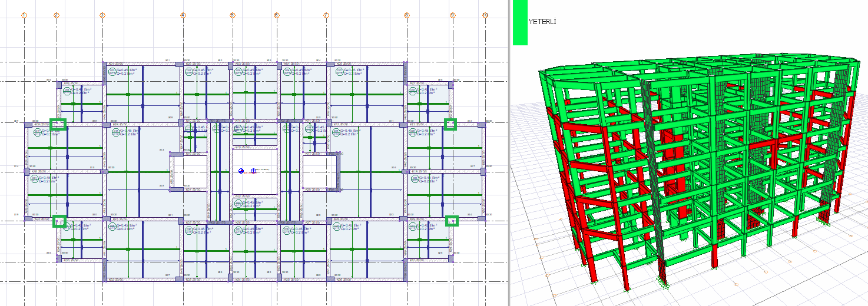868x306 pixels.
Task: Click grid axis marker 7
Action: tap(326, 15)
